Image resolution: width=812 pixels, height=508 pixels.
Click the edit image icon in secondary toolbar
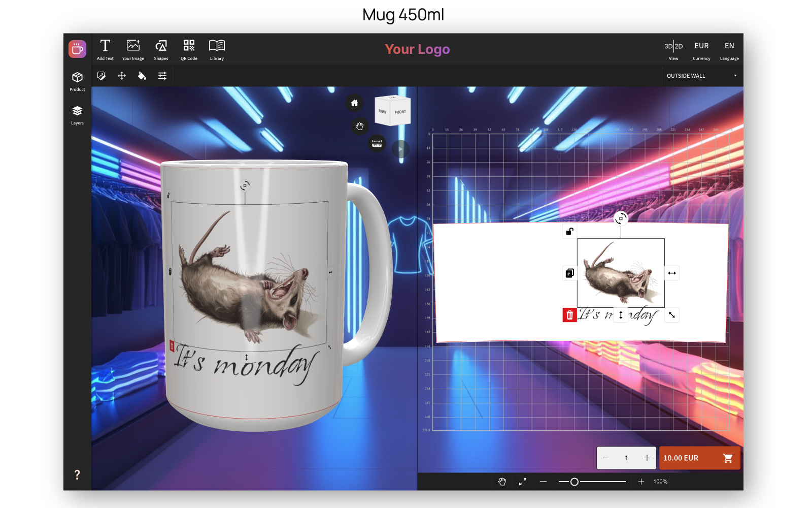tap(101, 76)
